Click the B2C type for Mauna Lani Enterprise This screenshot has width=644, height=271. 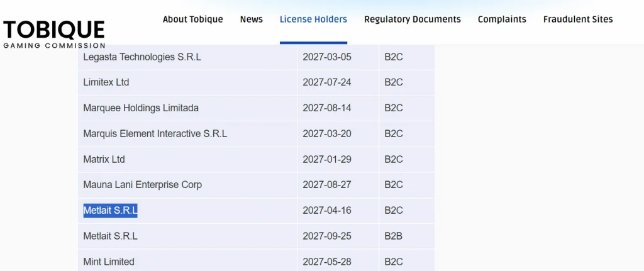click(x=394, y=185)
